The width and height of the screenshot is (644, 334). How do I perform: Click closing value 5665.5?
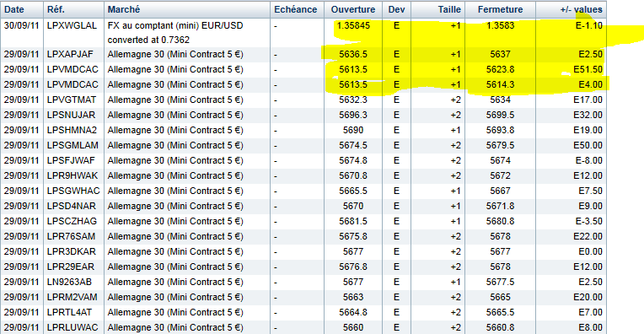500,313
